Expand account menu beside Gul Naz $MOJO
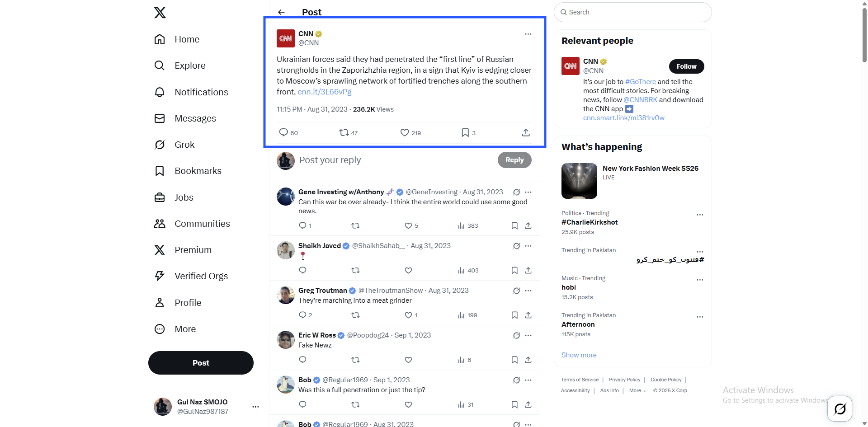 pos(255,407)
